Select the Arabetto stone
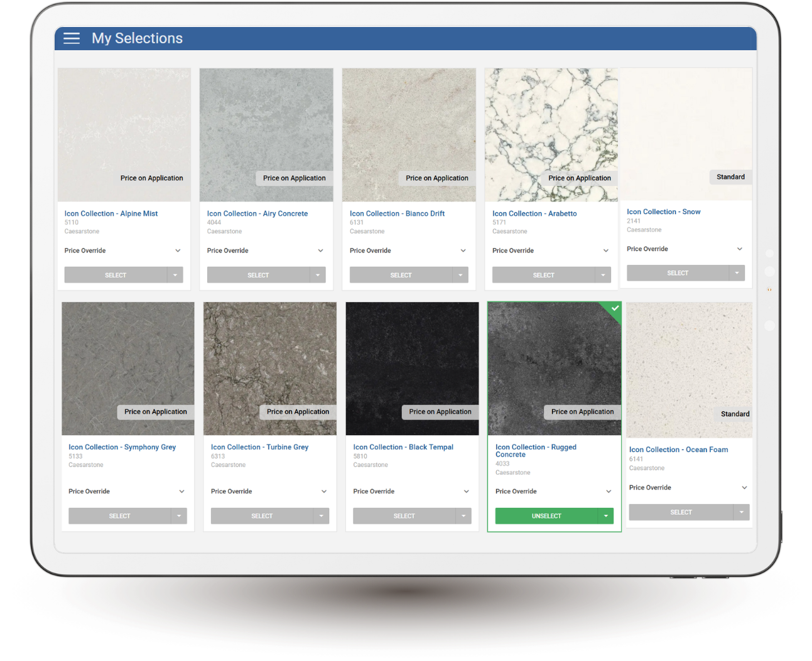 [x=543, y=275]
